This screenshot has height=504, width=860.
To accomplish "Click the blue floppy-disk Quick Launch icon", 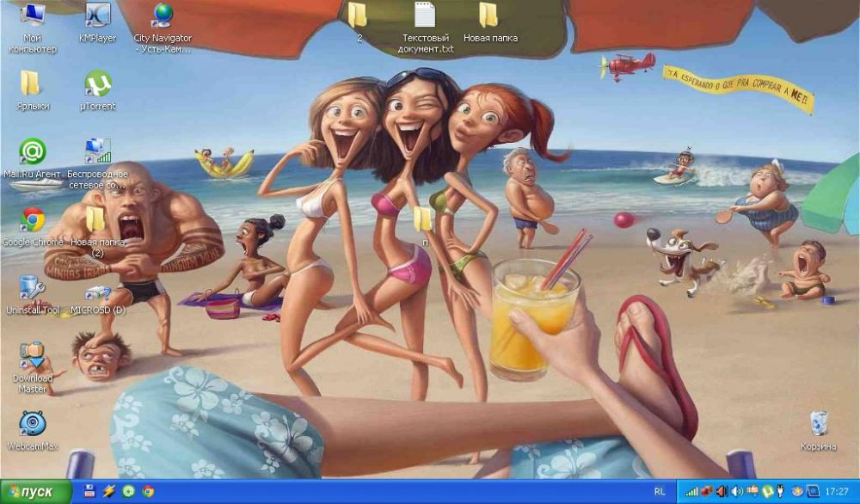I will pyautogui.click(x=89, y=491).
